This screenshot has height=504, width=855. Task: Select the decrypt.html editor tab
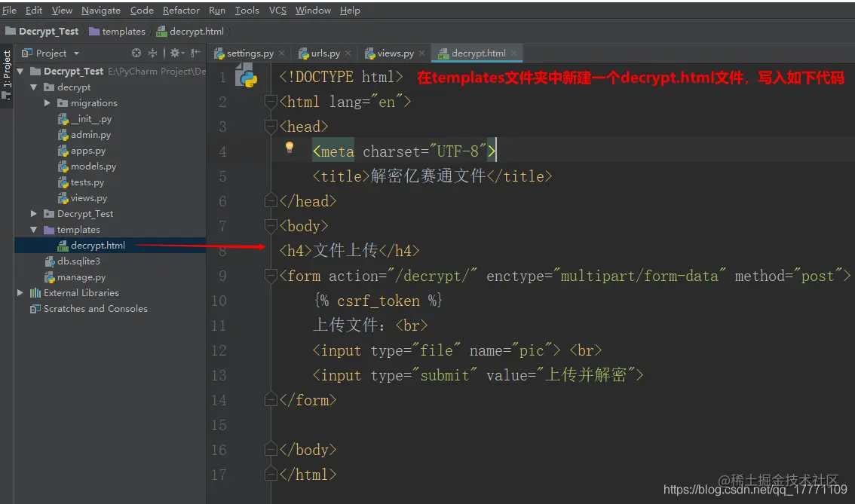pyautogui.click(x=478, y=53)
